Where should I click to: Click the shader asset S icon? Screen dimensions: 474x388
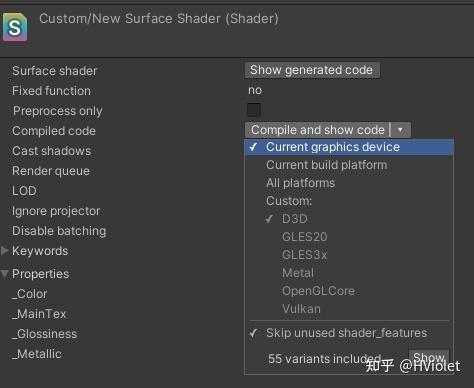click(x=15, y=27)
